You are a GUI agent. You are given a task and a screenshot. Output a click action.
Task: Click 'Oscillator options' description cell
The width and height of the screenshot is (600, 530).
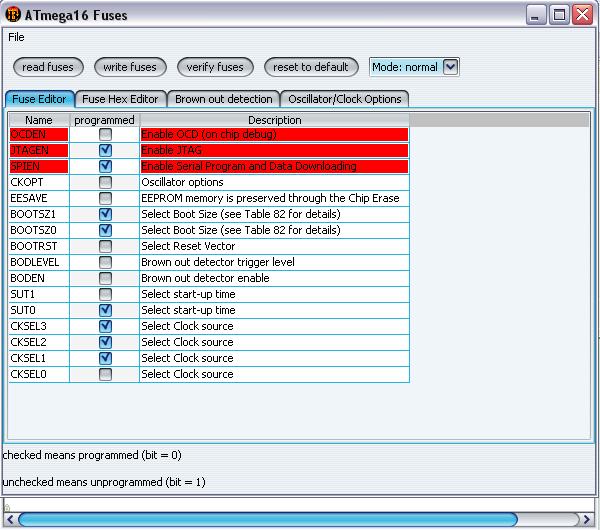pos(274,182)
